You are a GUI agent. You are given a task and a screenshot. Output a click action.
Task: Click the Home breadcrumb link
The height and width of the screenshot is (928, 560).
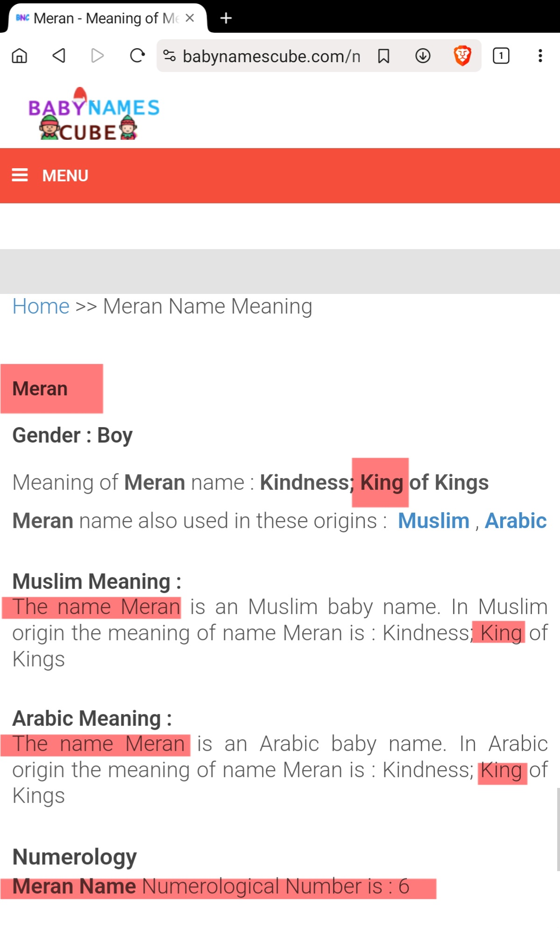(x=41, y=307)
